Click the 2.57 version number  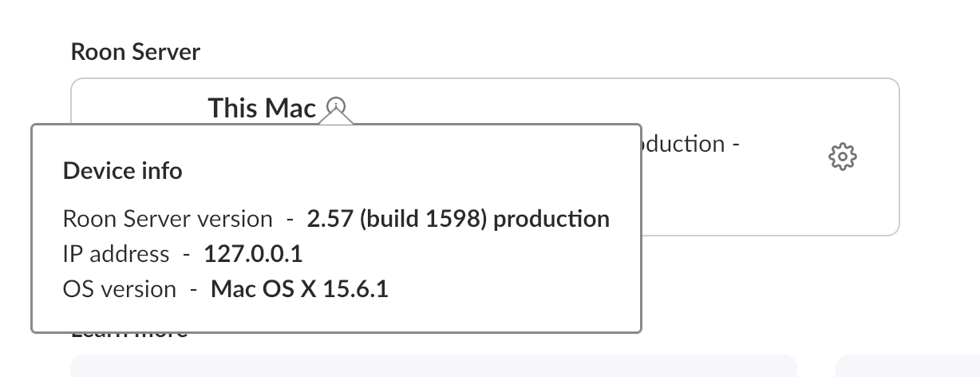click(x=330, y=219)
